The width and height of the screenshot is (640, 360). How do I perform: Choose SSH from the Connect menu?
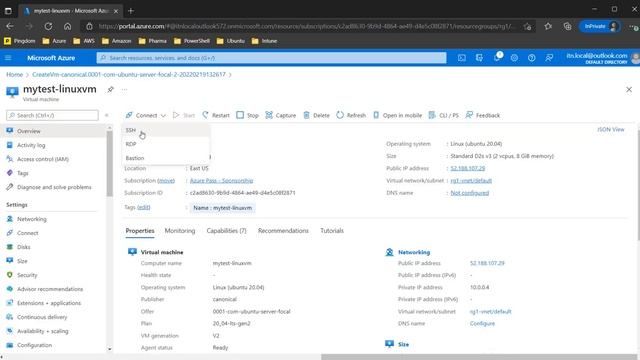coord(131,130)
